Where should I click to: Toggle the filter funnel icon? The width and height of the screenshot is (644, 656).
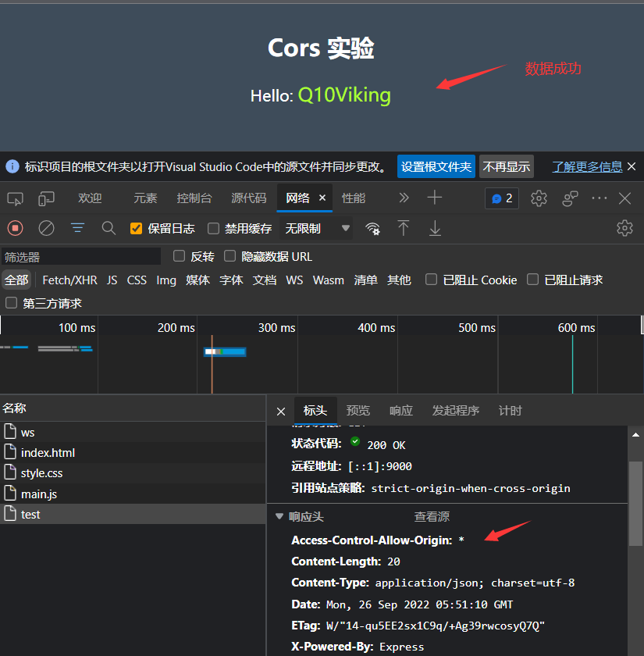[77, 228]
